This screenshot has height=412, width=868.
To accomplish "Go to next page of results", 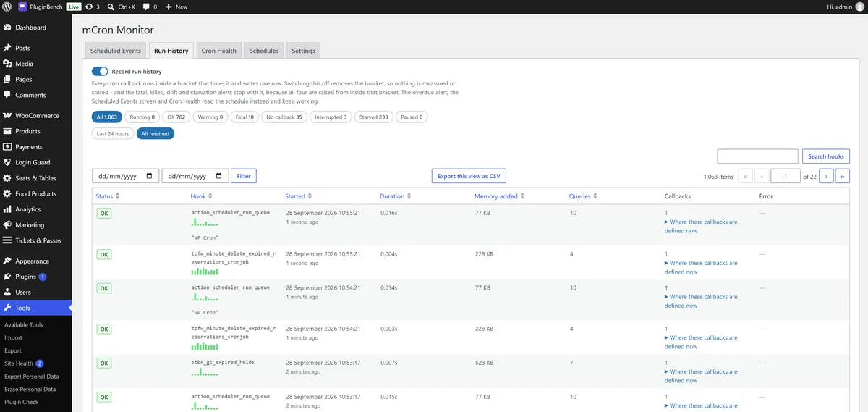I will (x=826, y=176).
